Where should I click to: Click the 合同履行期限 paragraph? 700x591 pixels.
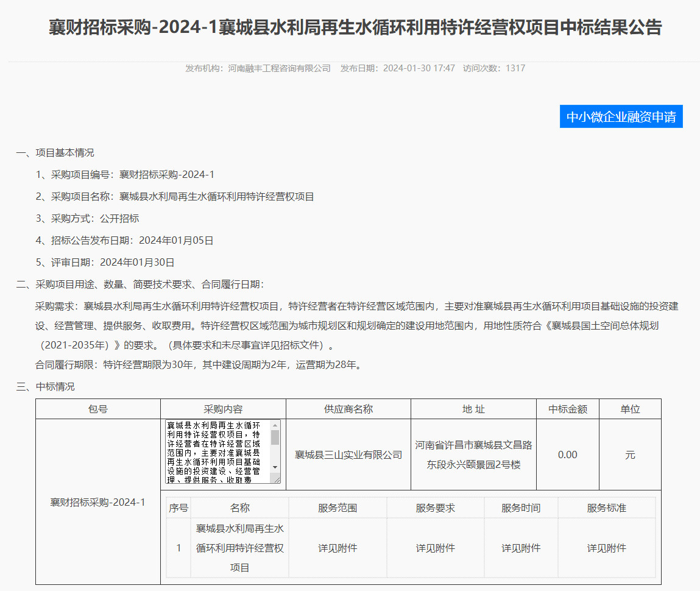click(200, 365)
